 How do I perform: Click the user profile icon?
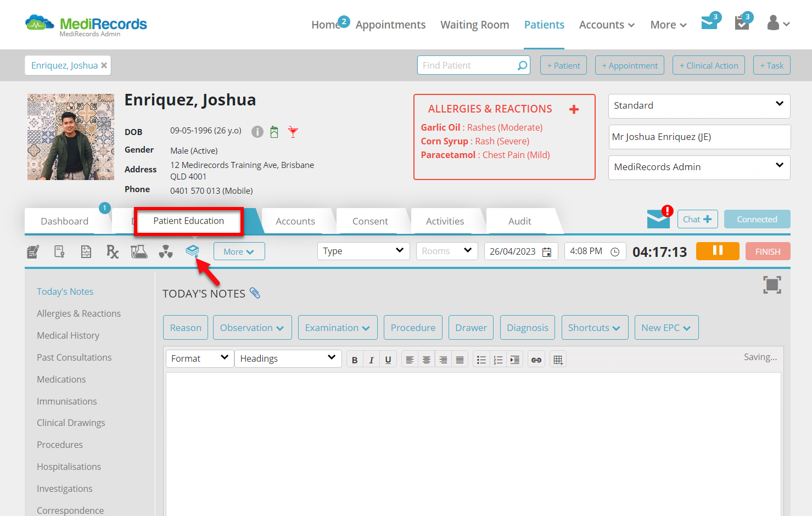773,23
